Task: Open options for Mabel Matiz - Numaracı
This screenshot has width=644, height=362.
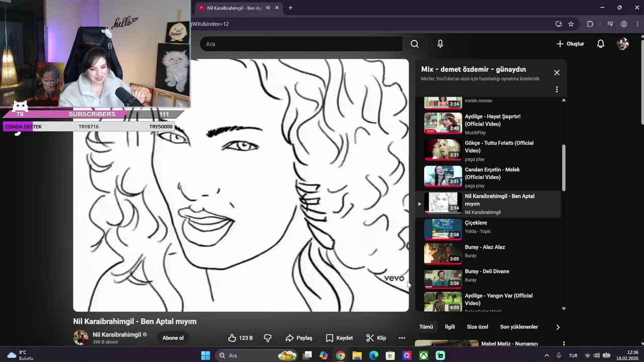Action: tap(563, 344)
